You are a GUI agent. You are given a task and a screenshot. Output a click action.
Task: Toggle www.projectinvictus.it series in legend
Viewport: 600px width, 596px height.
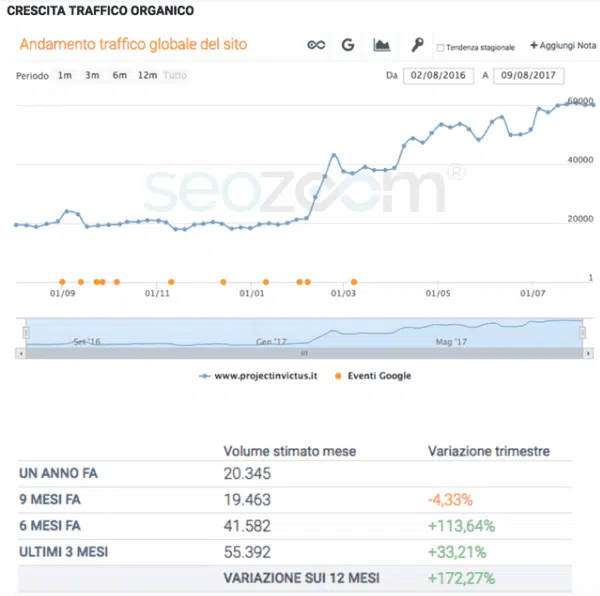pyautogui.click(x=257, y=376)
